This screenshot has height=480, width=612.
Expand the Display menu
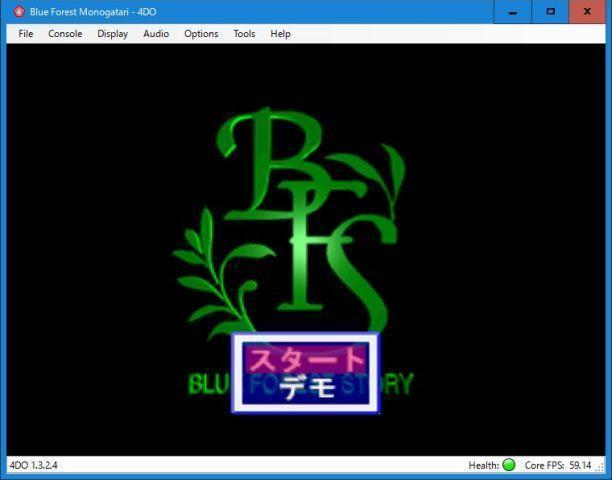[x=112, y=33]
